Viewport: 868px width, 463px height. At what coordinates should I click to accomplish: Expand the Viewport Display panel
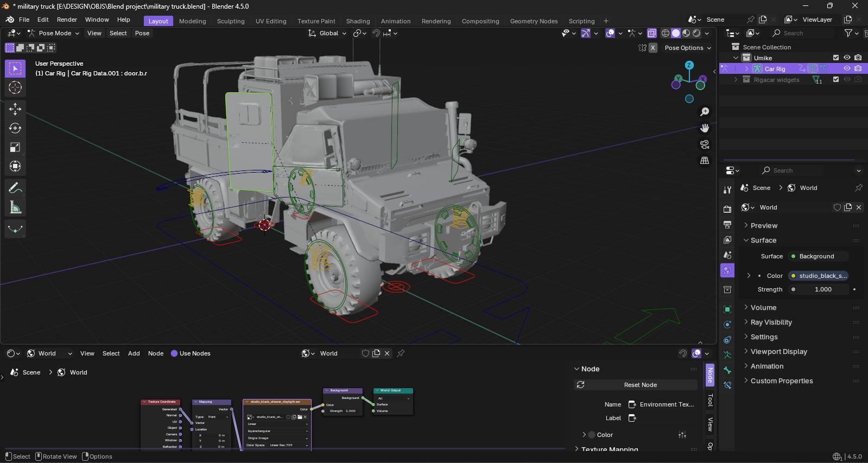(x=778, y=351)
